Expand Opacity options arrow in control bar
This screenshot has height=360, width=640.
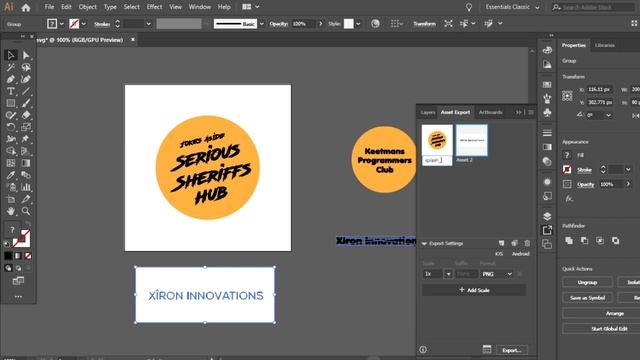(x=320, y=24)
